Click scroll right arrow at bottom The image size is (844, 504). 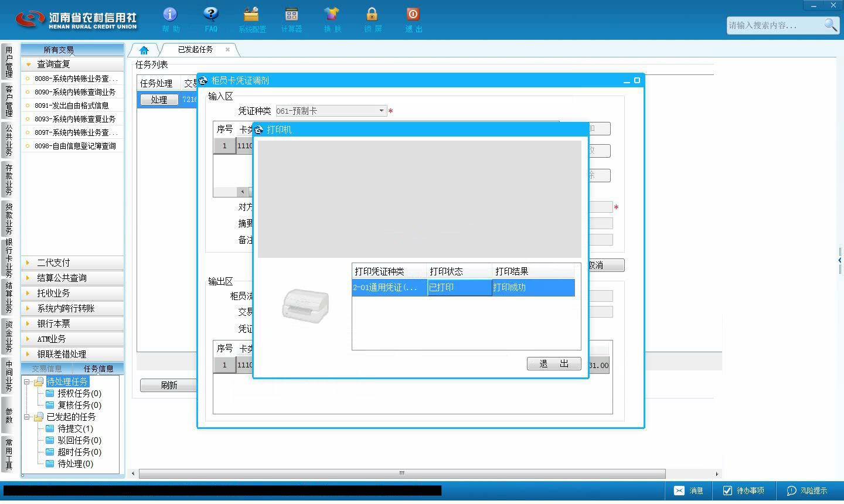717,474
